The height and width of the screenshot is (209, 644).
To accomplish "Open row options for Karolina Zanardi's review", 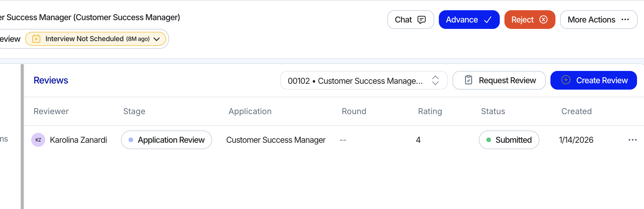I will (632, 140).
